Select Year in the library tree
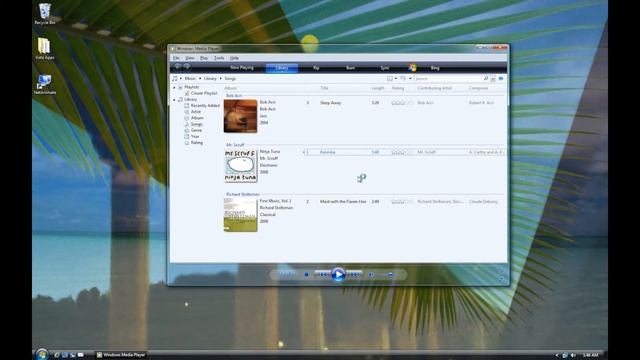Image resolution: width=640 pixels, height=360 pixels. (x=195, y=136)
